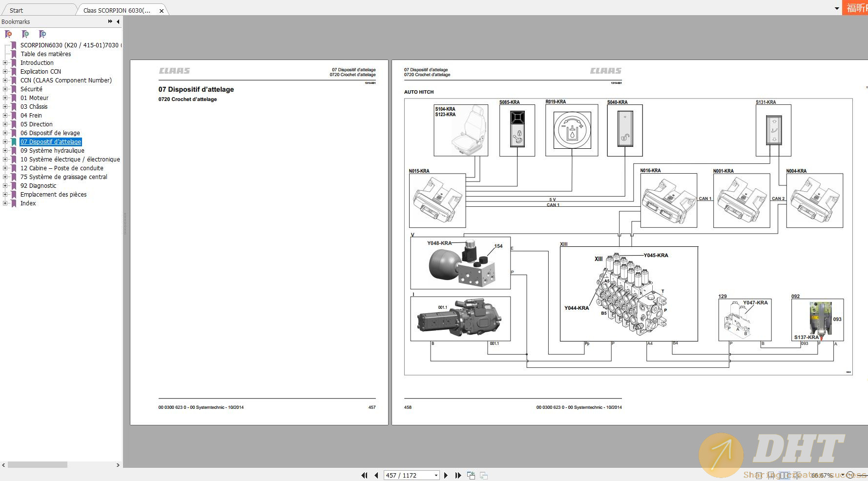868x481 pixels.
Task: Jump to the last page
Action: pyautogui.click(x=458, y=475)
